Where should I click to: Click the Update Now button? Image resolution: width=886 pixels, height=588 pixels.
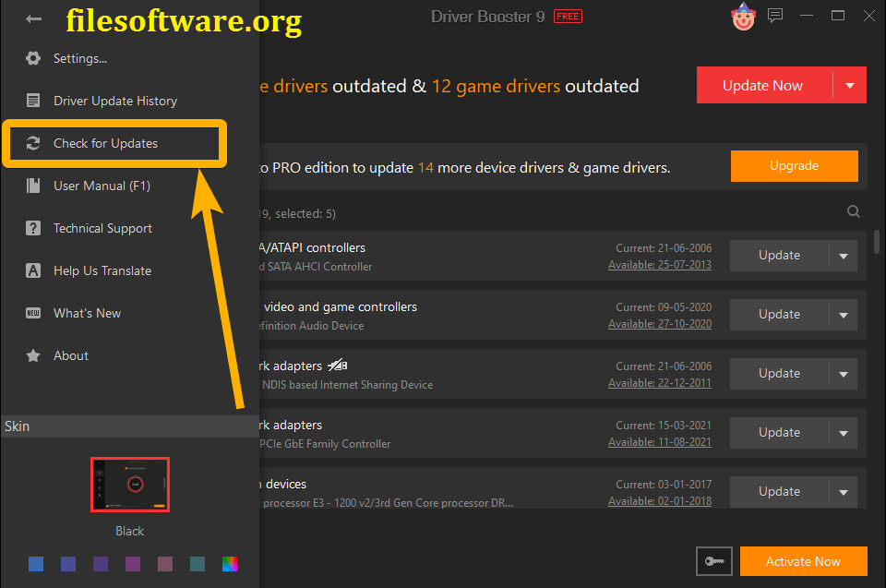click(x=764, y=85)
